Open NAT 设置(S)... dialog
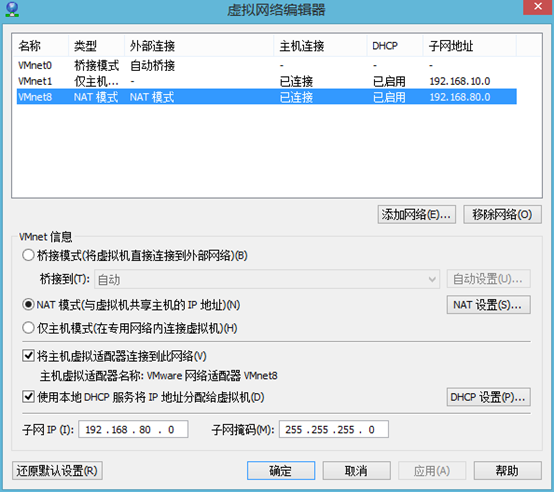This screenshot has height=492, width=554. click(x=488, y=304)
